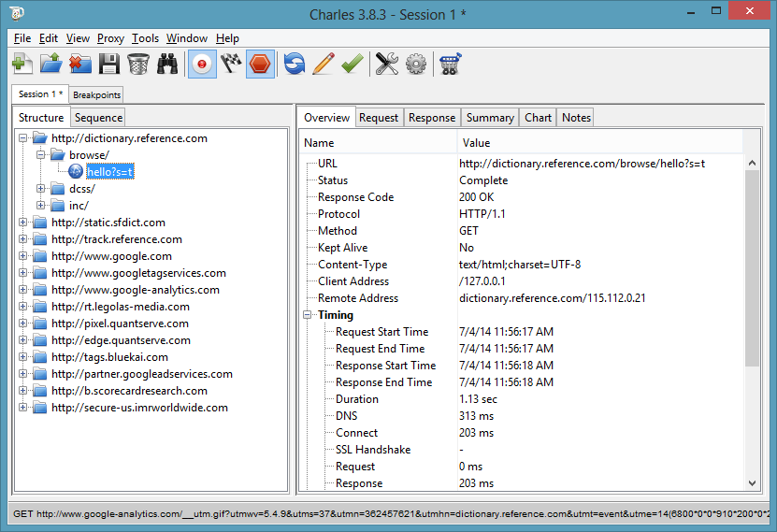777x532 pixels.
Task: Collapse the Timing section in Overview
Action: click(x=308, y=314)
